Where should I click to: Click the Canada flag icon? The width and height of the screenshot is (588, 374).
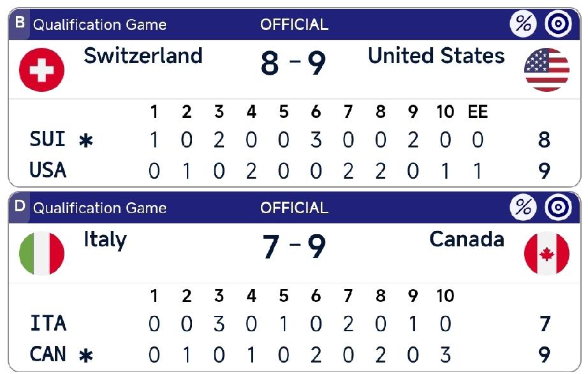click(547, 253)
